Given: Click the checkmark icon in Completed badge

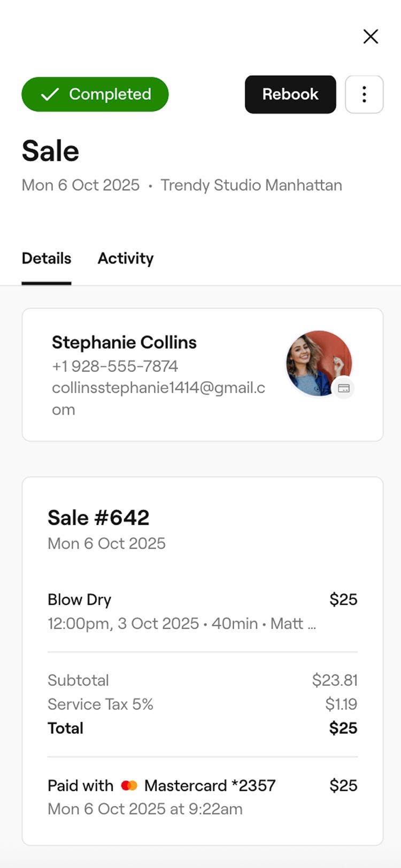Looking at the screenshot, I should point(50,95).
